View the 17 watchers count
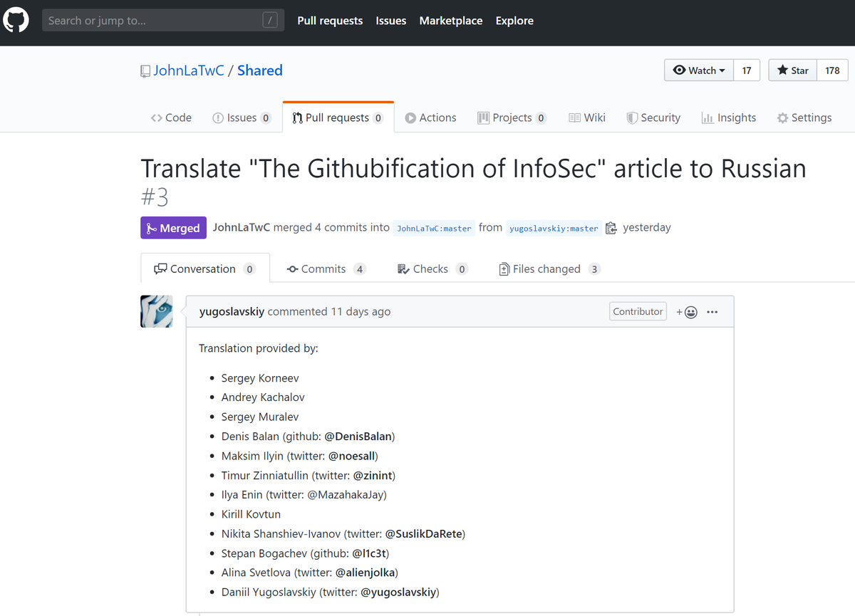This screenshot has height=616, width=855. point(747,70)
